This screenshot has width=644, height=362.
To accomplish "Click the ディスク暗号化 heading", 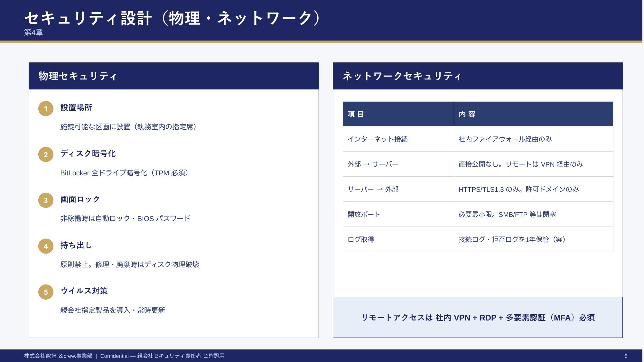I will tap(88, 153).
